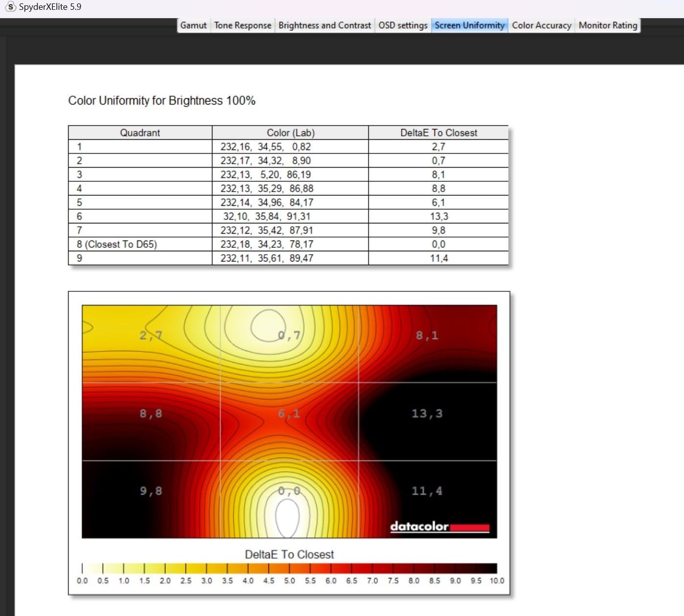Click Lab value '232,18, 34,23, 78,17'
Viewport: 684px width, 616px height.
[267, 244]
